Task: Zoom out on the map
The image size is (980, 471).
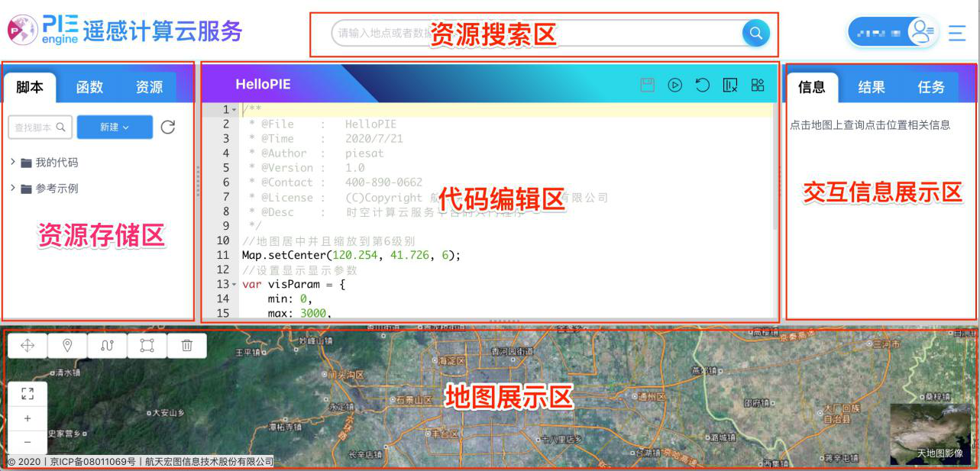Action: pyautogui.click(x=27, y=441)
